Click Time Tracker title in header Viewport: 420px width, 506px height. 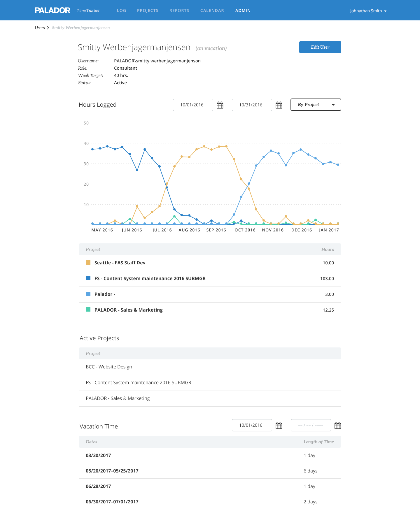(88, 10)
